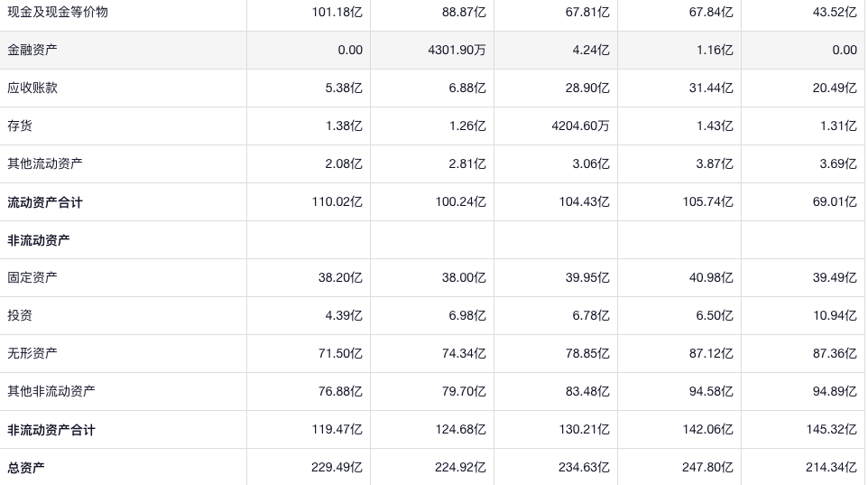Select the 金融资产 row label

32,51
